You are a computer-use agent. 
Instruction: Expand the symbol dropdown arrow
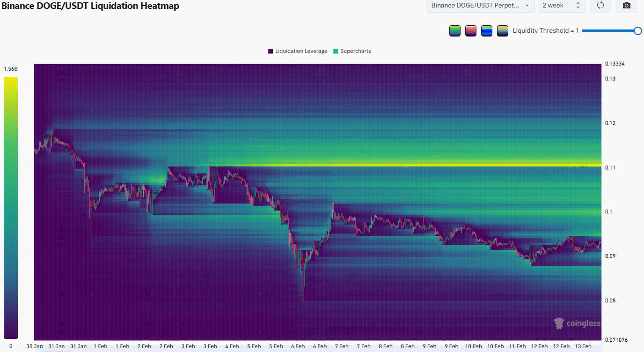(527, 6)
